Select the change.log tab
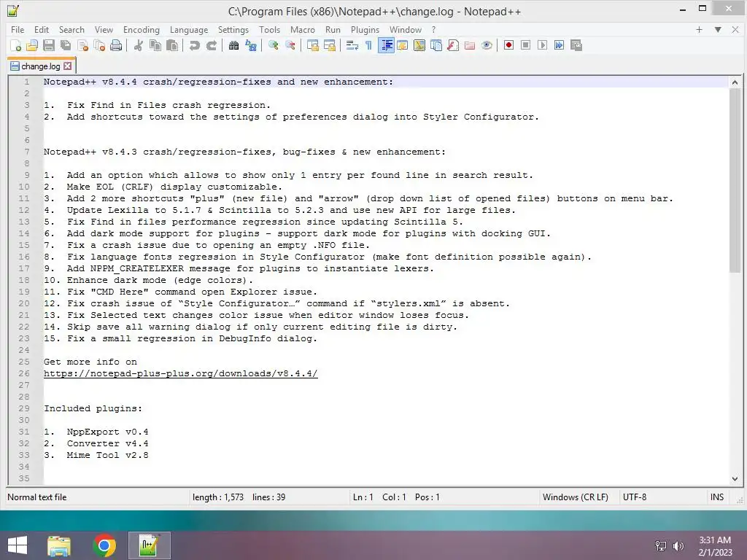Image resolution: width=747 pixels, height=560 pixels. point(41,66)
